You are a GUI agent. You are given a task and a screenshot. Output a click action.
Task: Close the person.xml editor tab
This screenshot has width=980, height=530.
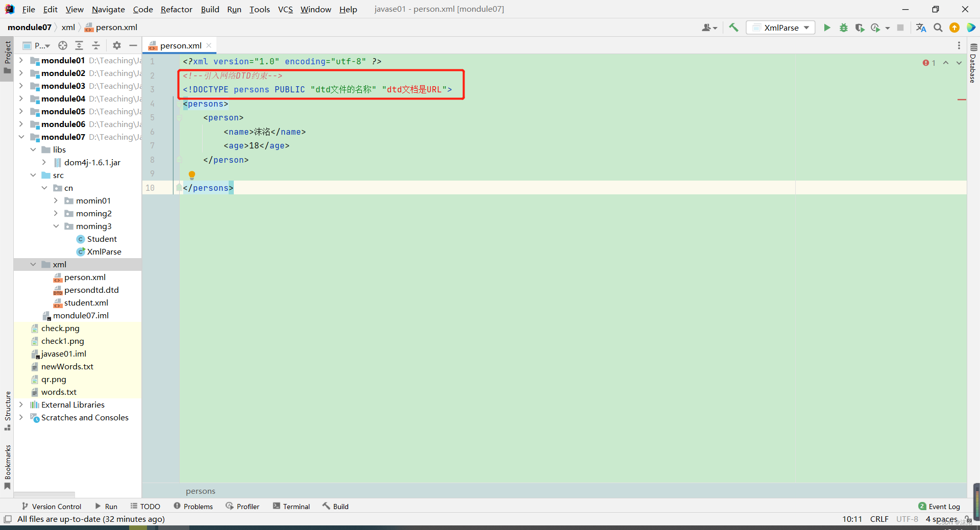(209, 45)
